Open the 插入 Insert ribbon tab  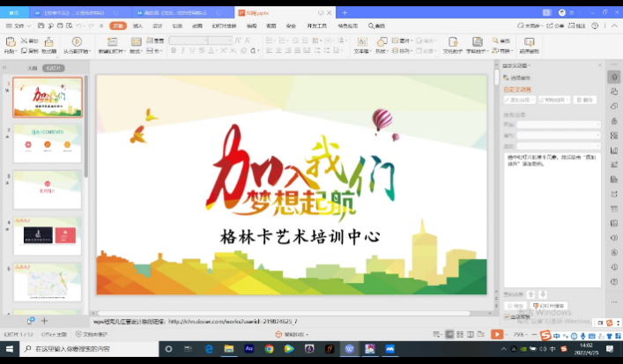[137, 26]
